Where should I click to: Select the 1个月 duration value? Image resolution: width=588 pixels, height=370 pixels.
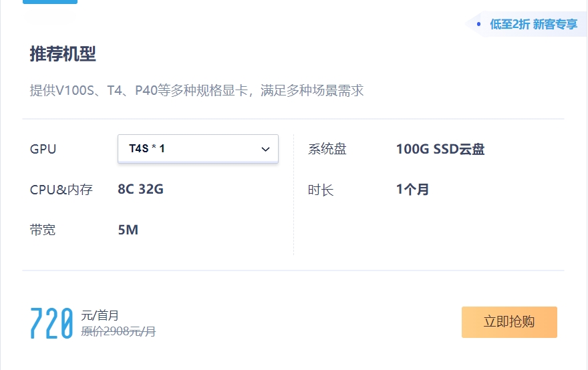(412, 190)
